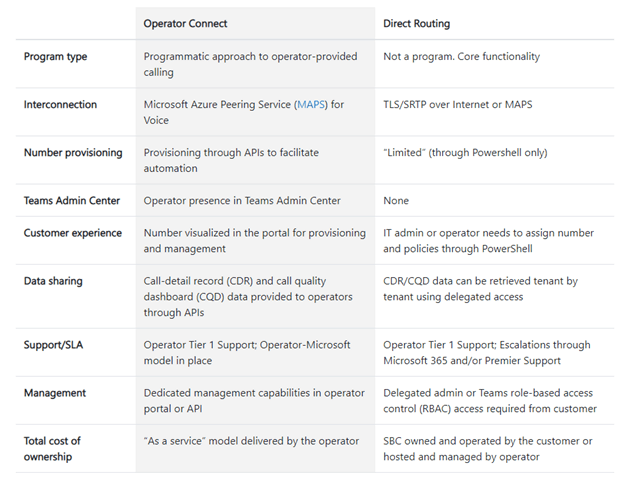628x480 pixels.
Task: Click the 'None' cell under Direct Routing
Action: [x=396, y=201]
